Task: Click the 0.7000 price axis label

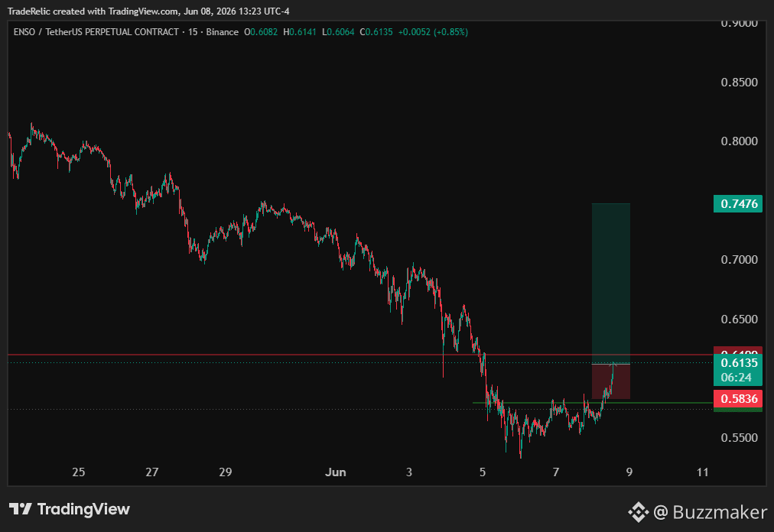Action: click(739, 260)
